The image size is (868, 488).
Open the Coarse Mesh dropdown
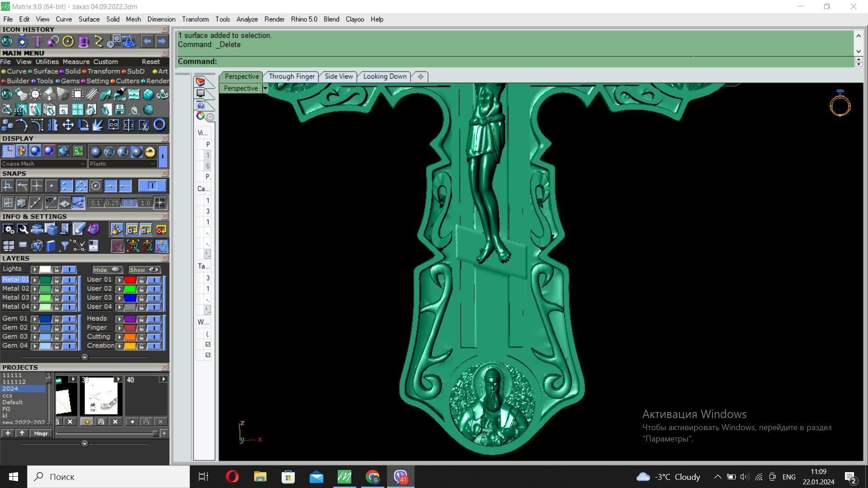tap(43, 164)
